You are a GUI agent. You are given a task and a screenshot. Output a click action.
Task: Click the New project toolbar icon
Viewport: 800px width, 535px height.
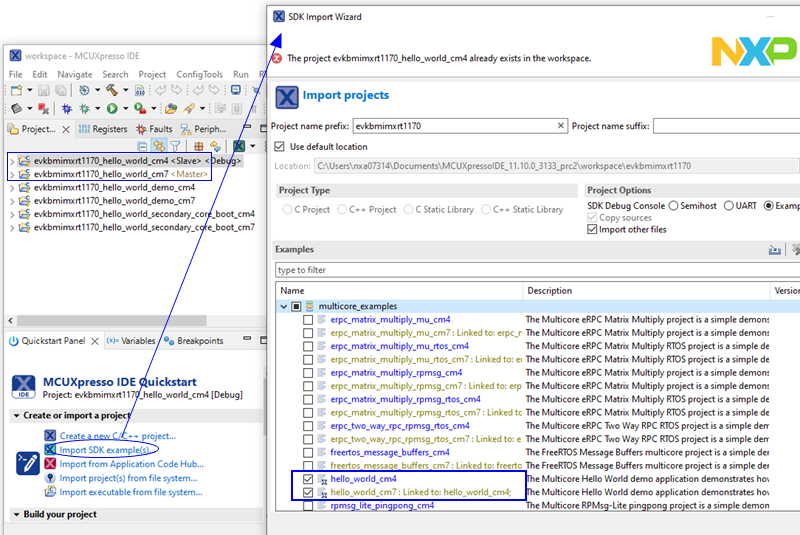pyautogui.click(x=17, y=91)
